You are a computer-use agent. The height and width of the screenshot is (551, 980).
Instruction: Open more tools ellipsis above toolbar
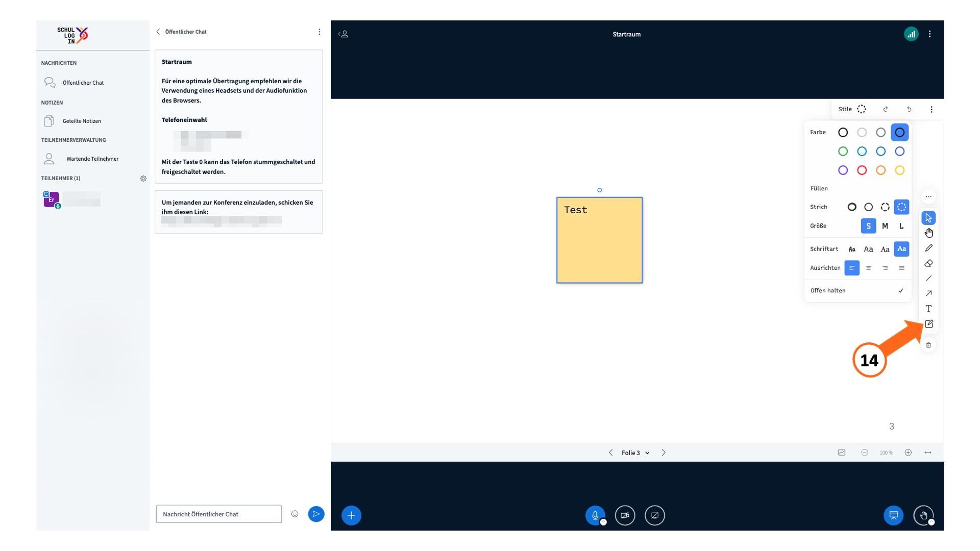(x=928, y=196)
